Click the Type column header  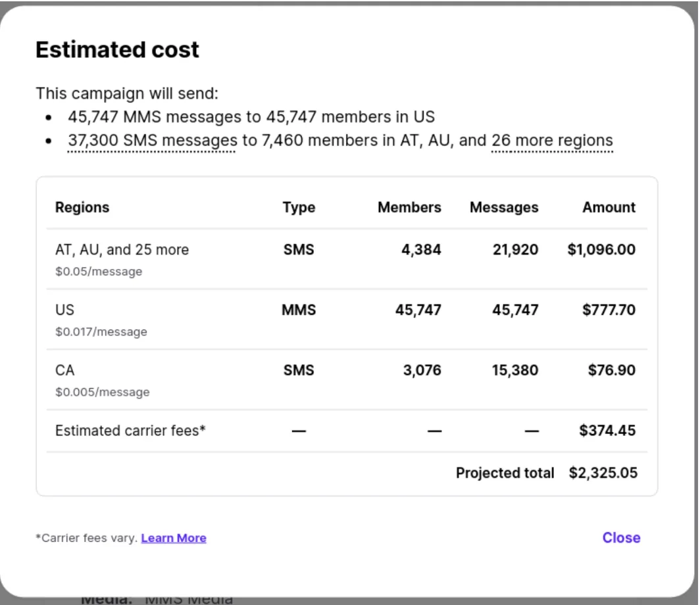click(298, 207)
